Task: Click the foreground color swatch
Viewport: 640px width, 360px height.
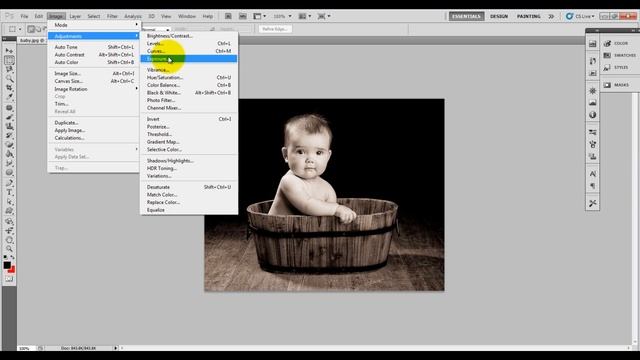Action: (7, 265)
